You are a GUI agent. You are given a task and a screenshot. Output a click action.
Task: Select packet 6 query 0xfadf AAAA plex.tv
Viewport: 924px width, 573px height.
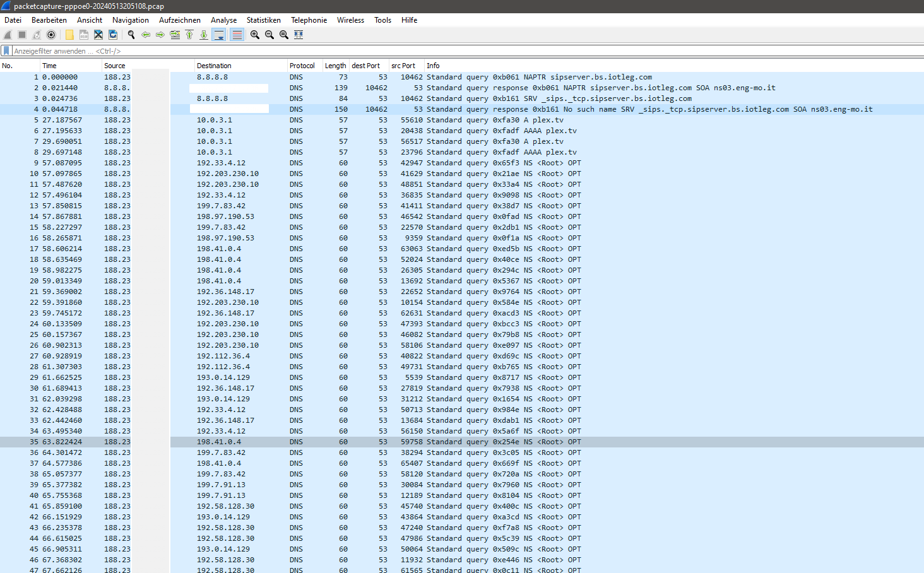(462, 131)
